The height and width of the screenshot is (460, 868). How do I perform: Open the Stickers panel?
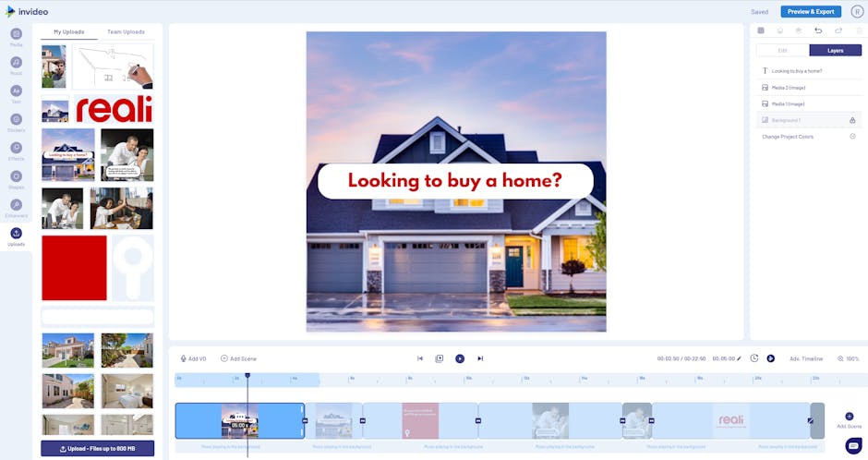click(17, 122)
